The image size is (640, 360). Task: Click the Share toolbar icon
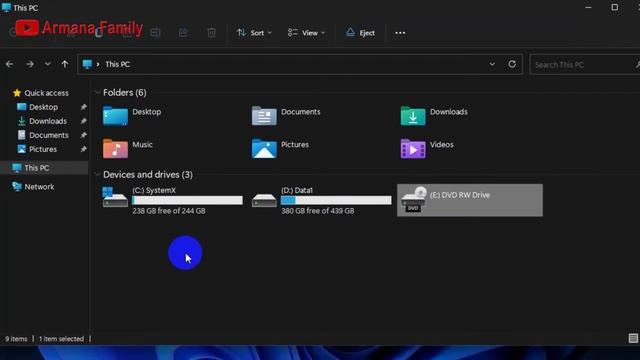(183, 33)
